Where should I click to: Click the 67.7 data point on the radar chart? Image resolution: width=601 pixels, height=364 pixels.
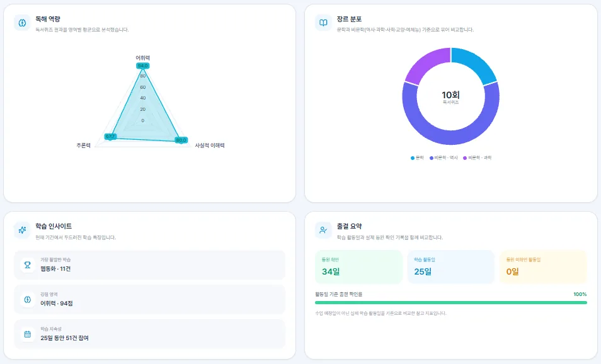110,137
